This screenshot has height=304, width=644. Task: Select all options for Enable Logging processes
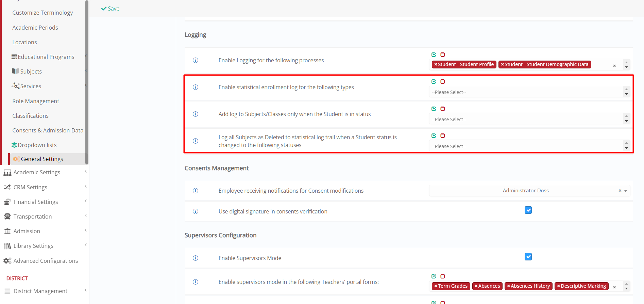(434, 54)
